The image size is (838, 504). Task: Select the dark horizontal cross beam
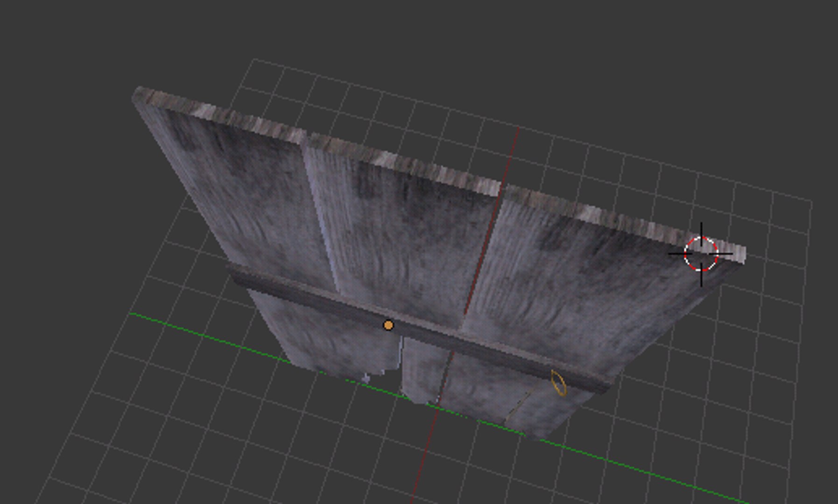coord(420,330)
